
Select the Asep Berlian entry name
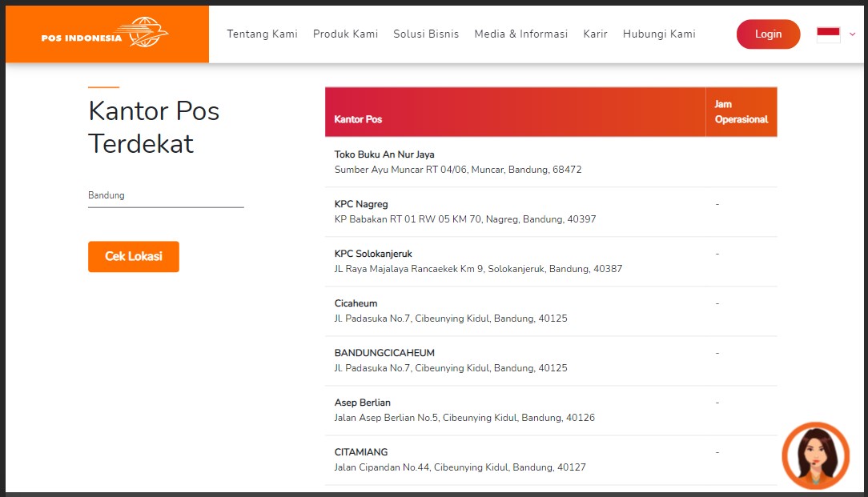(362, 403)
